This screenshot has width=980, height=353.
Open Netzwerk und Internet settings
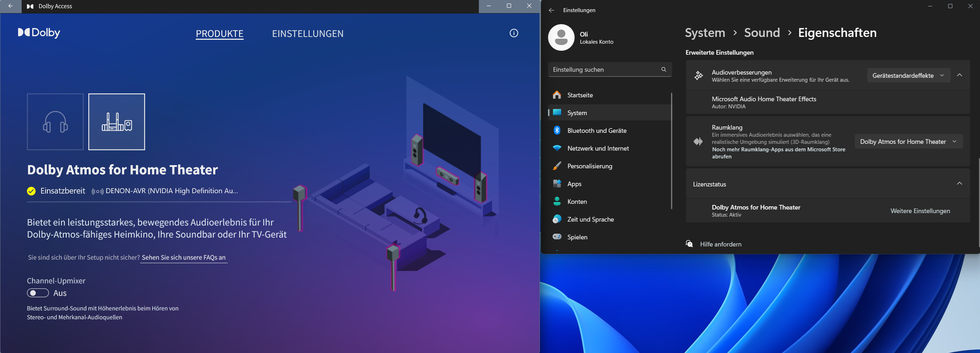(x=609, y=148)
